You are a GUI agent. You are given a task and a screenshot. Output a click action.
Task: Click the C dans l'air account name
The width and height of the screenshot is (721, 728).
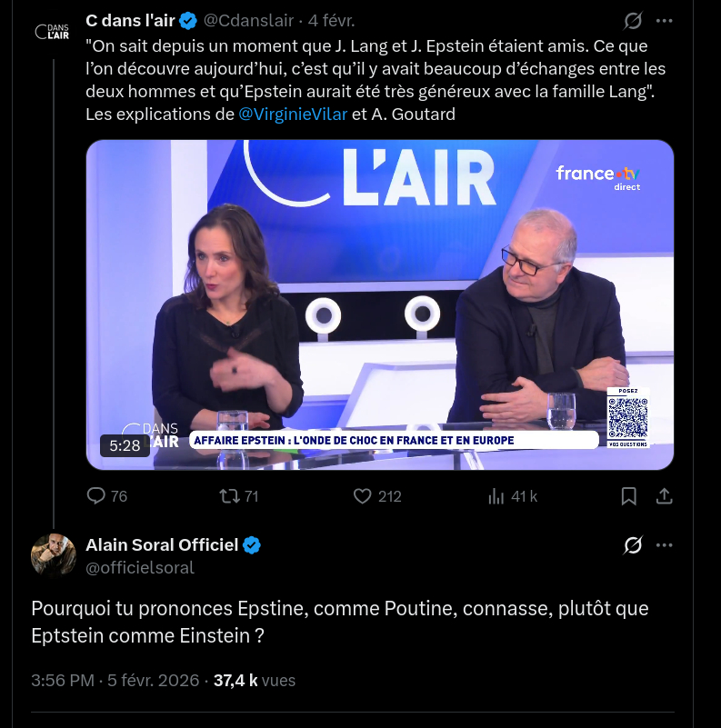(130, 20)
